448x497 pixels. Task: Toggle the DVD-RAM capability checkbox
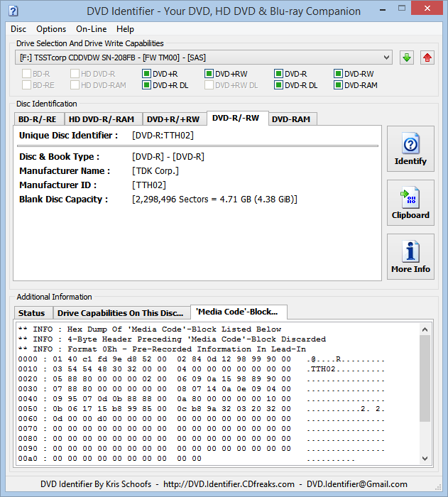[x=338, y=85]
